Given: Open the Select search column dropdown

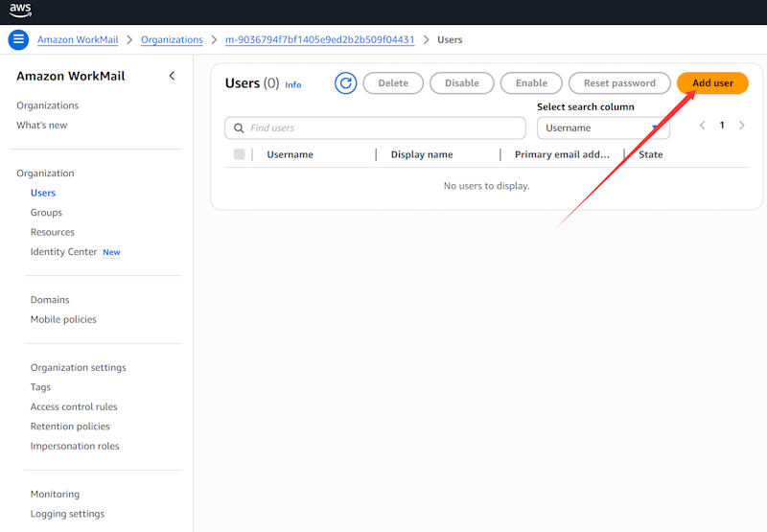Looking at the screenshot, I should pos(602,127).
